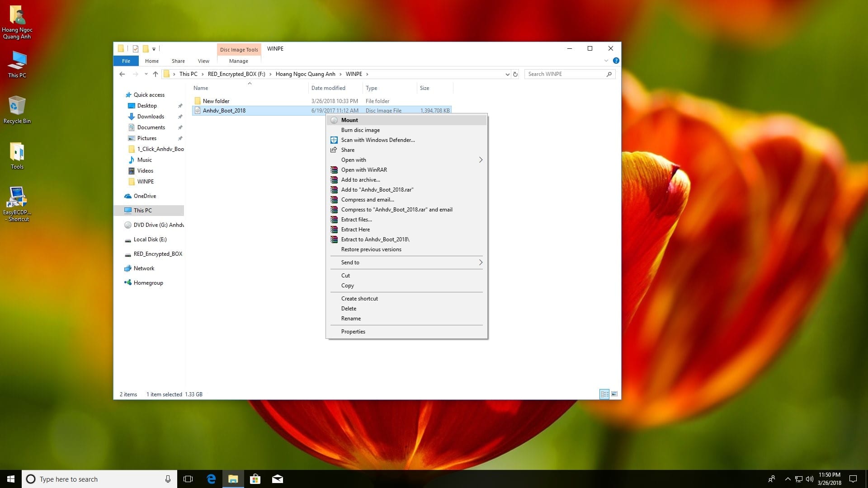This screenshot has width=868, height=488.
Task: Open Microsoft Store from taskbar
Action: (x=255, y=479)
